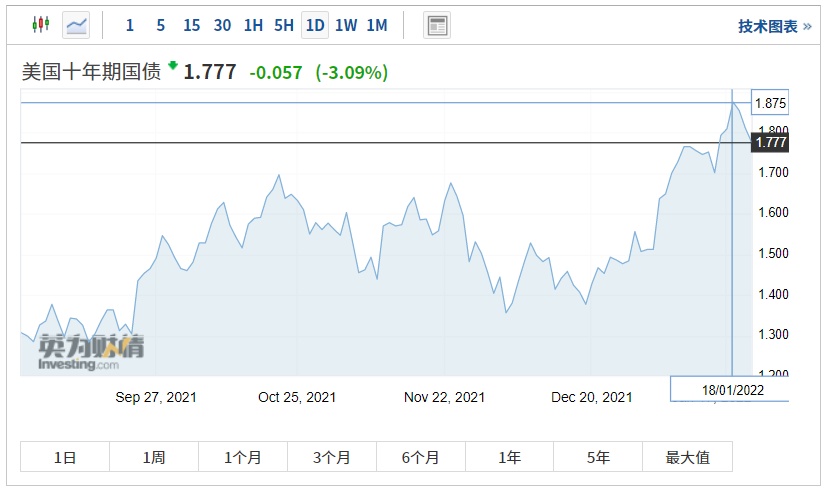Show the 5年 time range
The height and width of the screenshot is (490, 825).
(598, 457)
